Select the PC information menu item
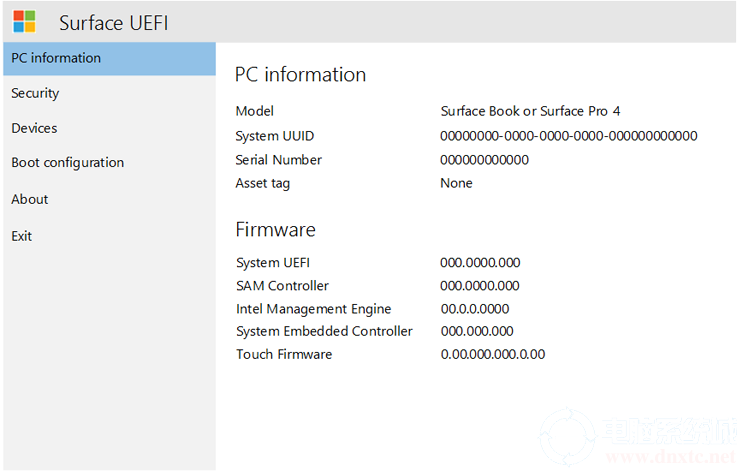The width and height of the screenshot is (737, 471). tap(56, 58)
